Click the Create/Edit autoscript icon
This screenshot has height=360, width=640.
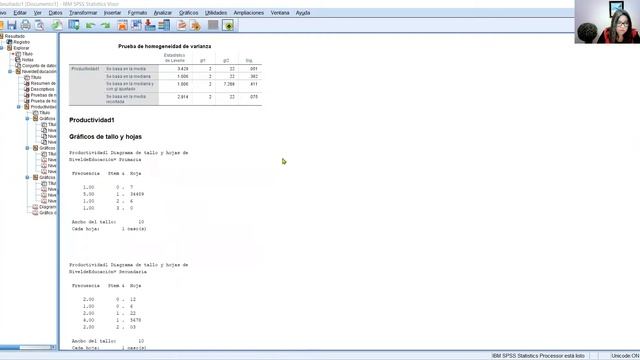(182, 25)
